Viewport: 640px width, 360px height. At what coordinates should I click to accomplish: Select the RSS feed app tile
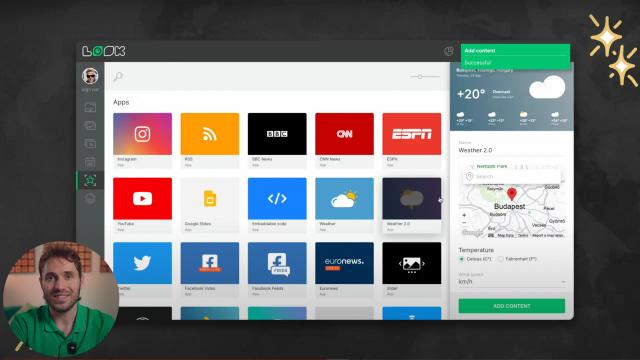click(x=210, y=140)
